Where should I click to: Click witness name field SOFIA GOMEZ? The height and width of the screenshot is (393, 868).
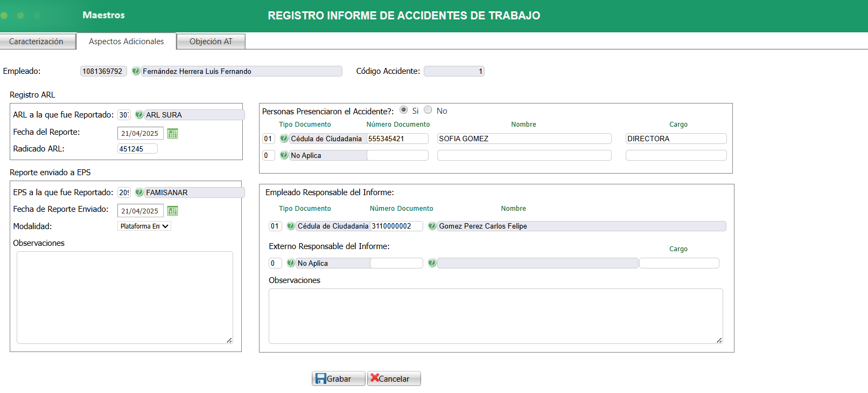524,139
